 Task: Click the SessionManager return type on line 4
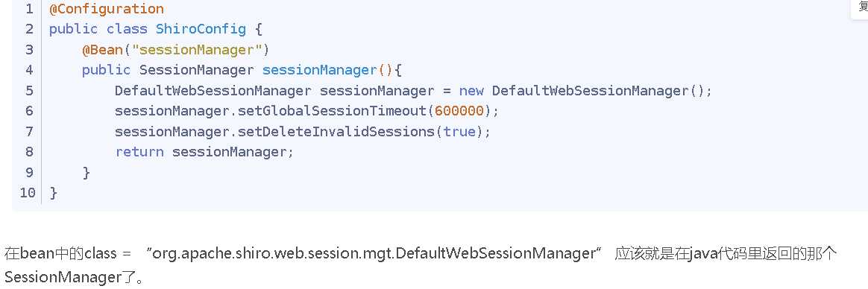196,70
